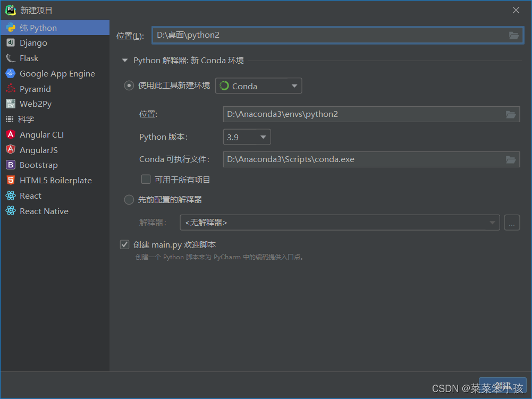Click the PyCharm logo in title bar
Viewport: 532px width, 399px height.
click(11, 10)
